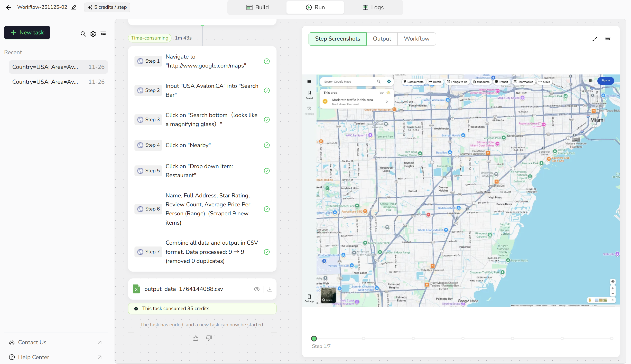This screenshot has height=364, width=631.
Task: Collapse the sidebar using list icon
Action: click(x=103, y=34)
